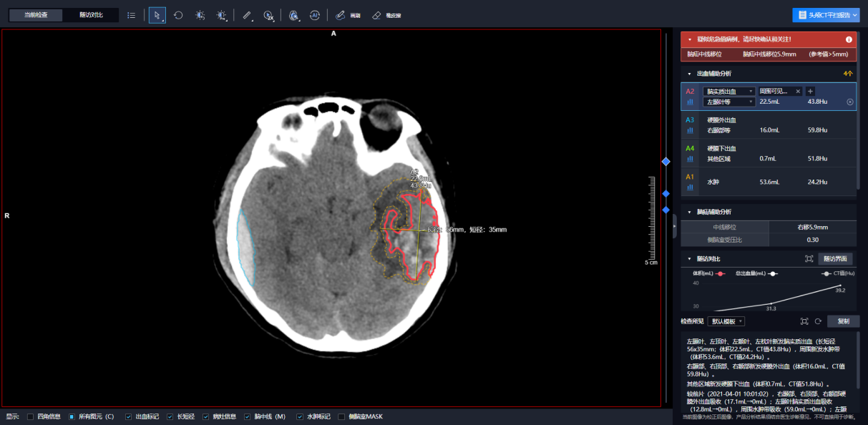Enable the 侧脑室MASK checkbox
This screenshot has height=425, width=868.
coord(341,416)
